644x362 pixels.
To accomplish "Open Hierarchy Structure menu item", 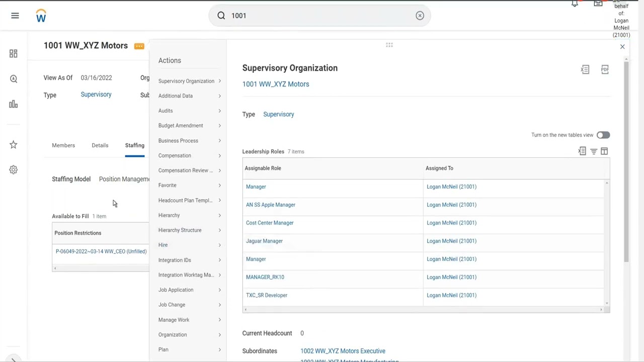I will [189, 230].
